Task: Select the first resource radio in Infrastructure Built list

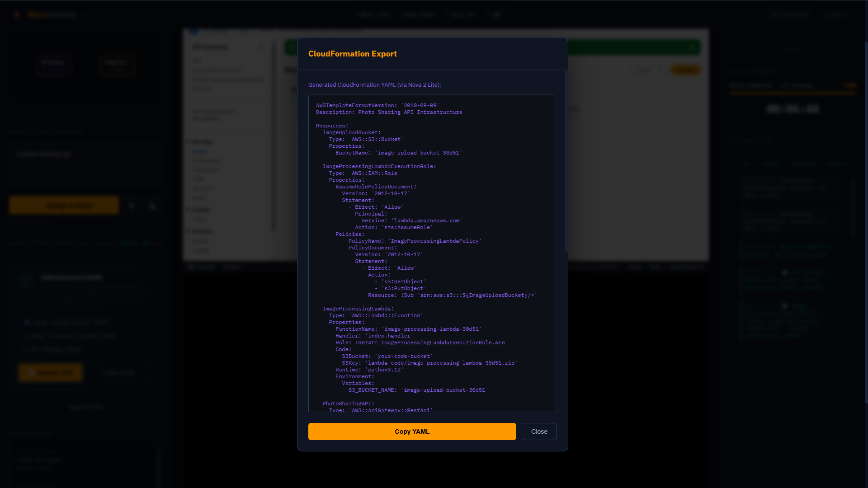Action: tap(27, 322)
